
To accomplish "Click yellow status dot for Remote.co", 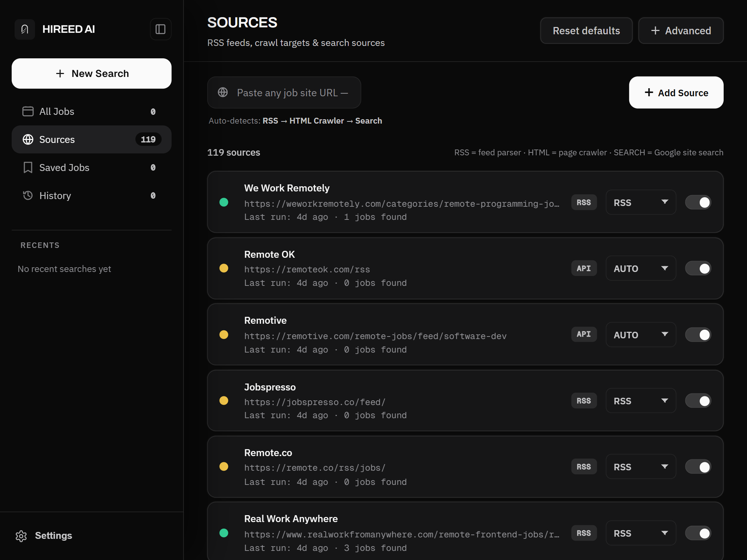I will point(224,467).
